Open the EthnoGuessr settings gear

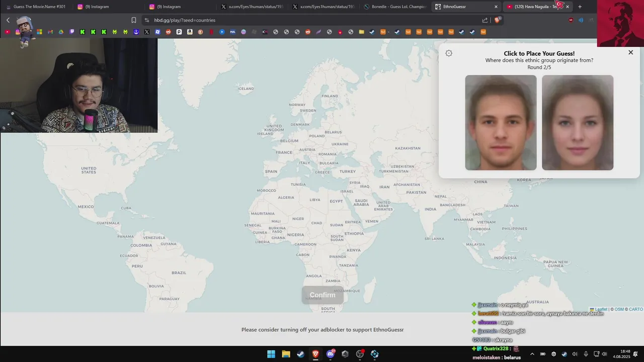coord(449,53)
